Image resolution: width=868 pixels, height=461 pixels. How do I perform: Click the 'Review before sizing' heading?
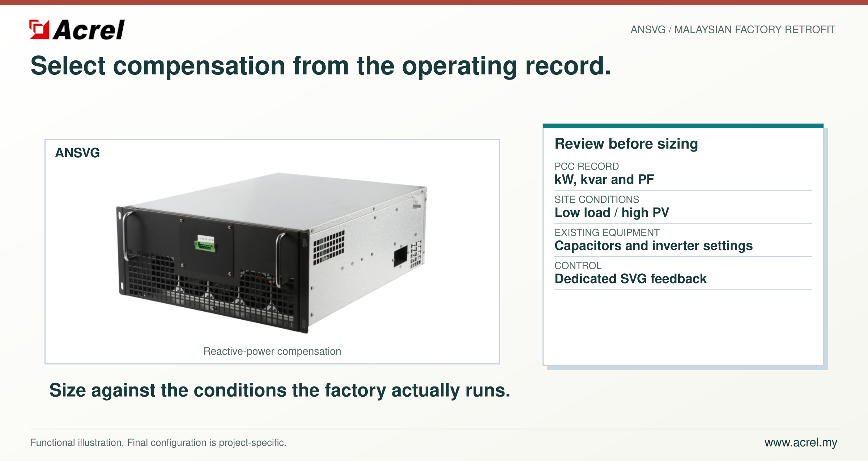(x=626, y=144)
